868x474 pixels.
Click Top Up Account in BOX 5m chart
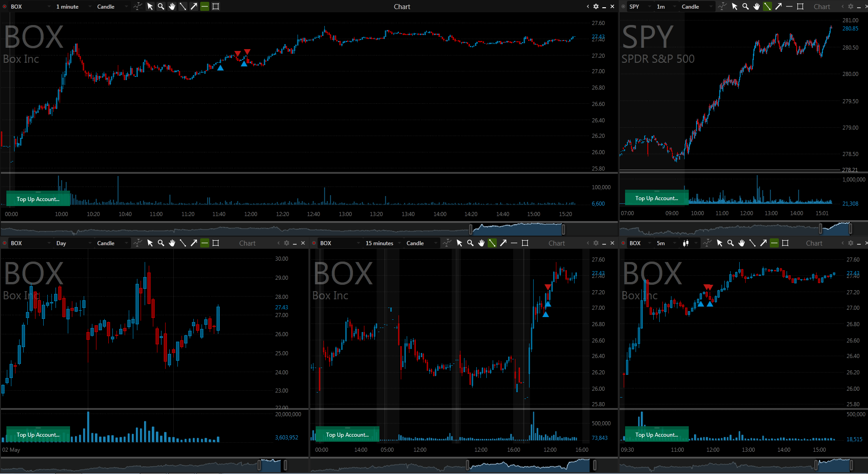656,434
